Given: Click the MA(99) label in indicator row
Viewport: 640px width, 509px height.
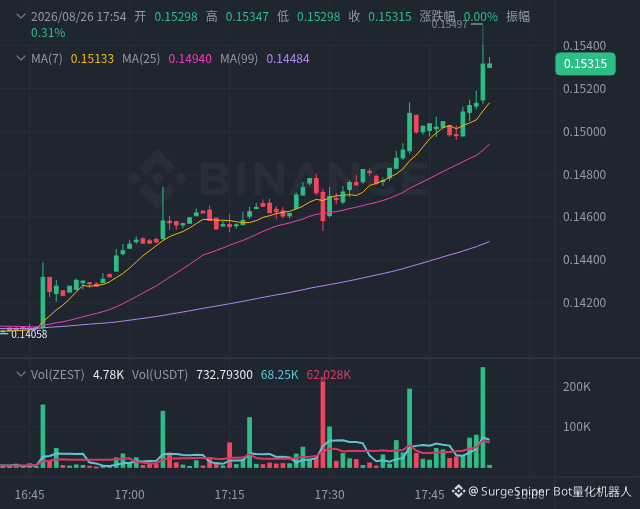Looking at the screenshot, I should (239, 59).
